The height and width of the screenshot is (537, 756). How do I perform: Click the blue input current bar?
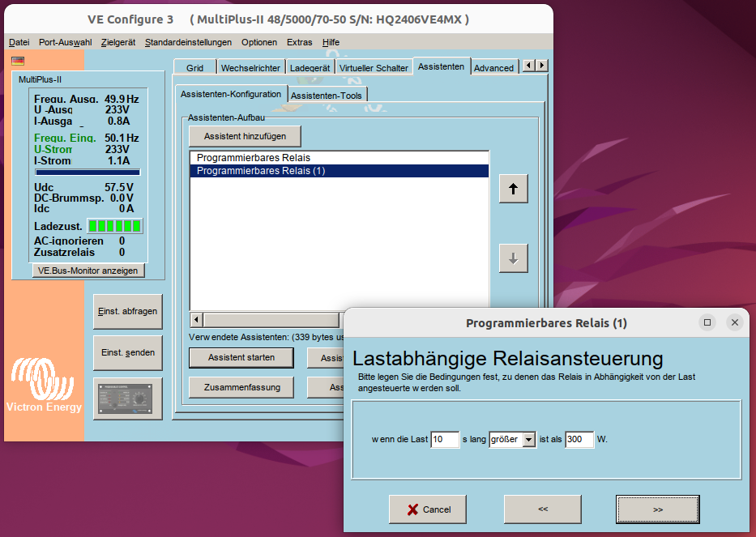88,172
